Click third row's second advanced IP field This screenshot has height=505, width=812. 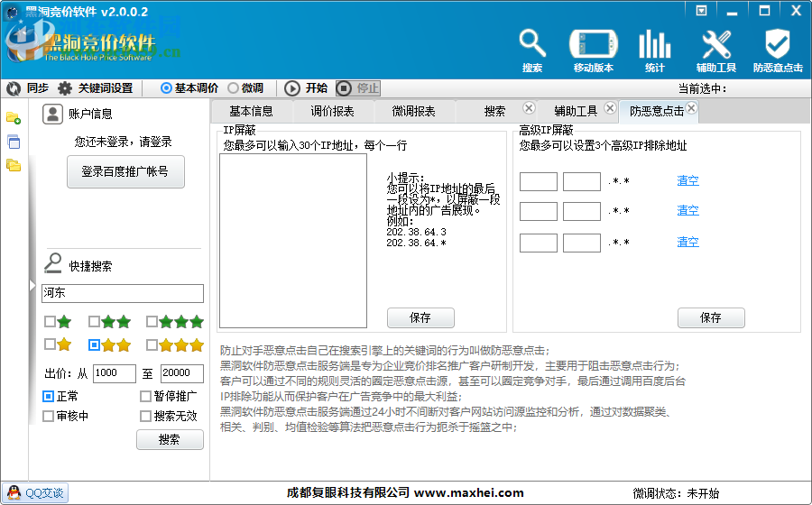(x=582, y=243)
